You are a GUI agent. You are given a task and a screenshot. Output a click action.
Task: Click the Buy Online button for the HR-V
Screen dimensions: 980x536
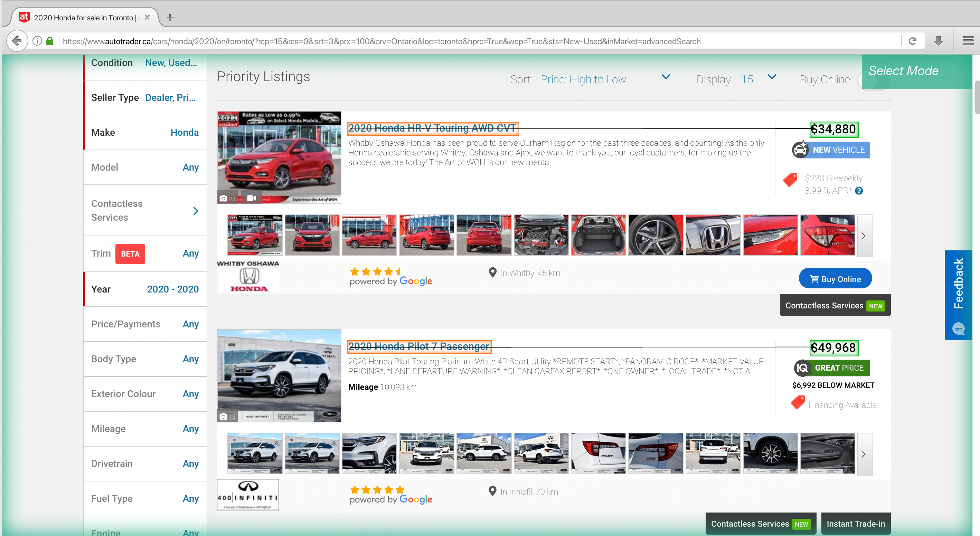[835, 279]
